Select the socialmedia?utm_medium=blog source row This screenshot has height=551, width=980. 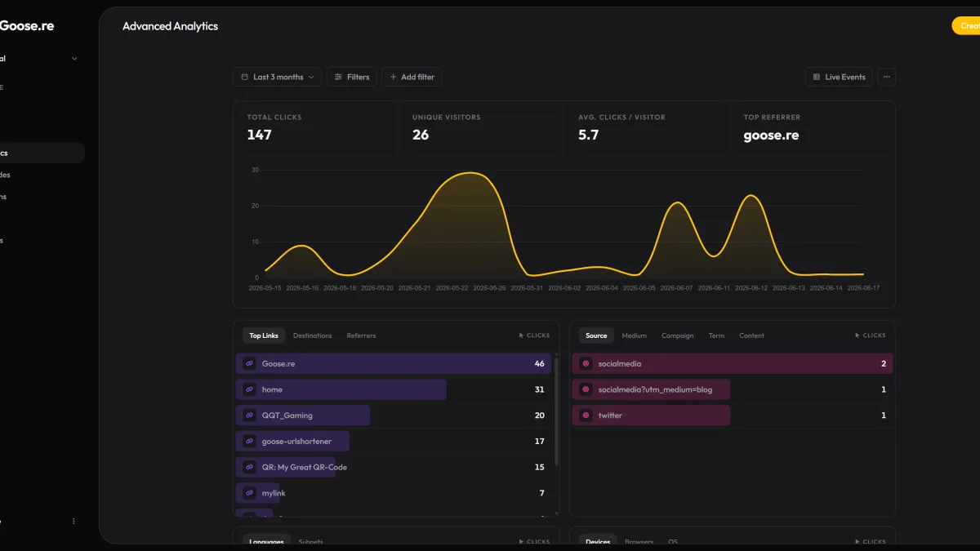pyautogui.click(x=733, y=389)
